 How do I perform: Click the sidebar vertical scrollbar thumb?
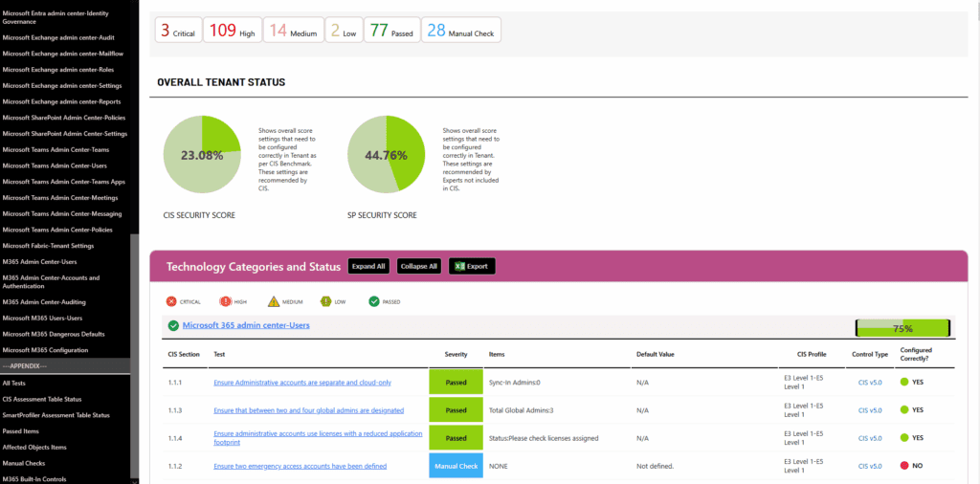(134, 356)
